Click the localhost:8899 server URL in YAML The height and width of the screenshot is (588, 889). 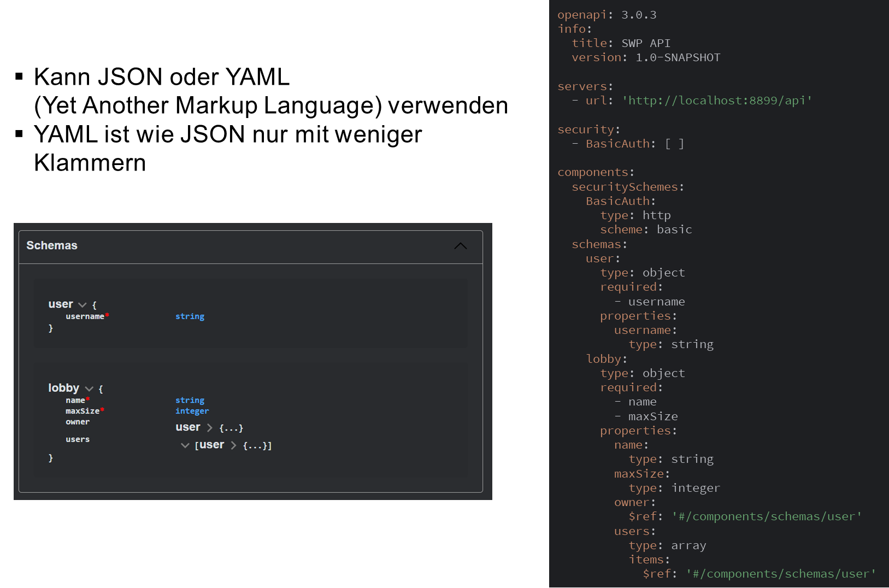tap(716, 101)
